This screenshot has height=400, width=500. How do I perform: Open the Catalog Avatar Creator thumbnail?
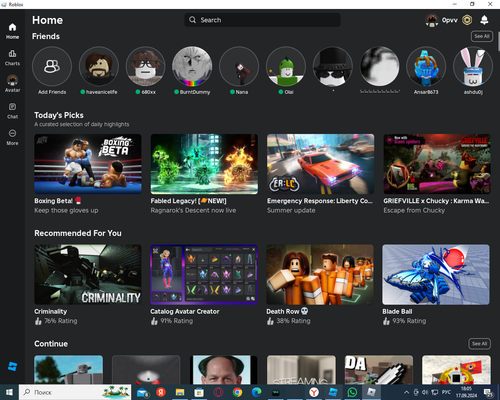click(204, 274)
